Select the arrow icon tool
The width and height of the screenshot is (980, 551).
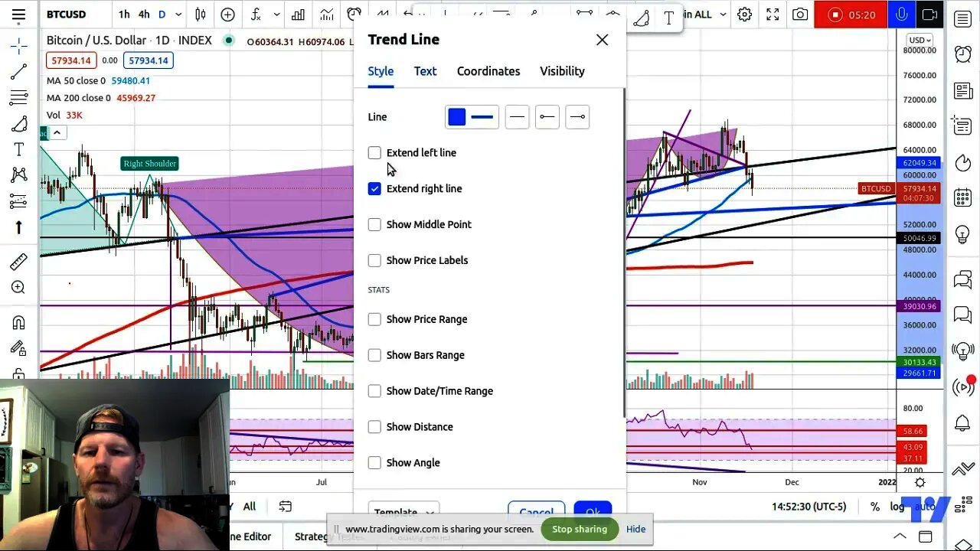click(19, 227)
